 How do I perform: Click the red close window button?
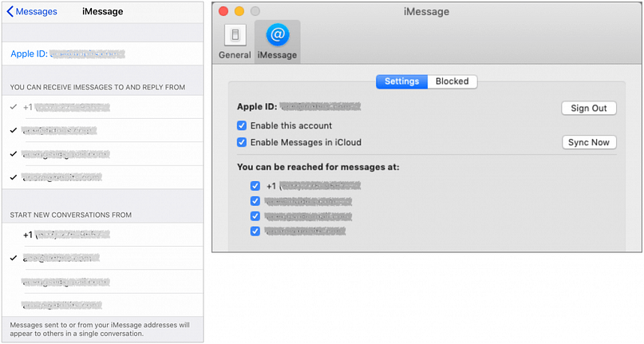pos(223,11)
